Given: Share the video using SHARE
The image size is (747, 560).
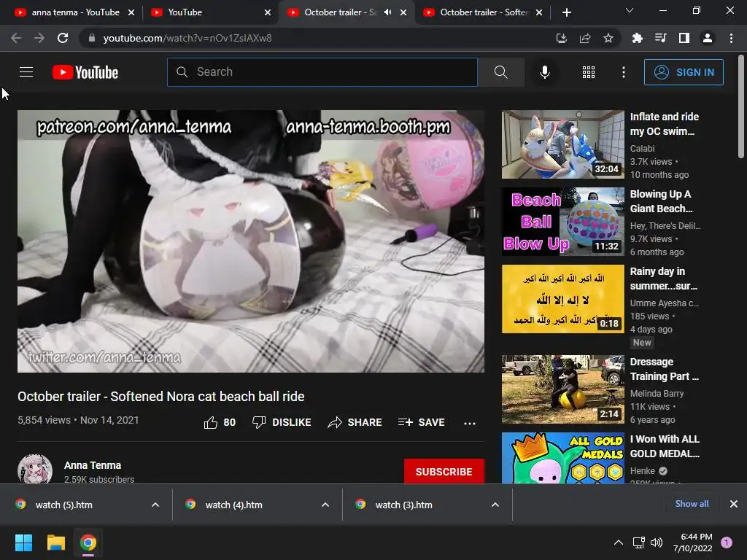Looking at the screenshot, I should 355,422.
